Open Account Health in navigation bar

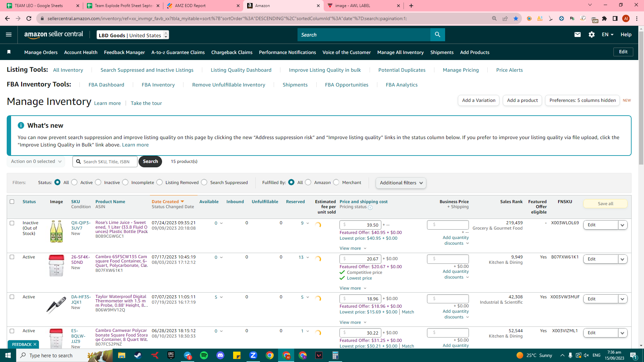click(81, 52)
